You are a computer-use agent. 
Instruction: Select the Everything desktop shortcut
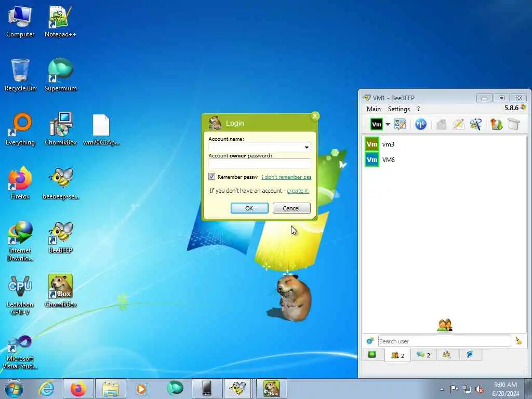pos(20,129)
